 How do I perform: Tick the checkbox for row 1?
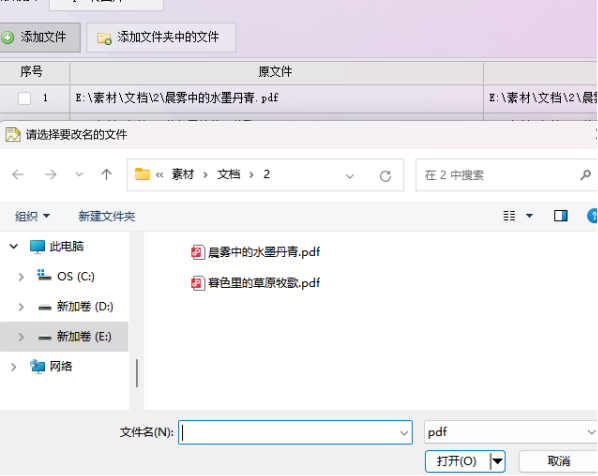pos(24,98)
